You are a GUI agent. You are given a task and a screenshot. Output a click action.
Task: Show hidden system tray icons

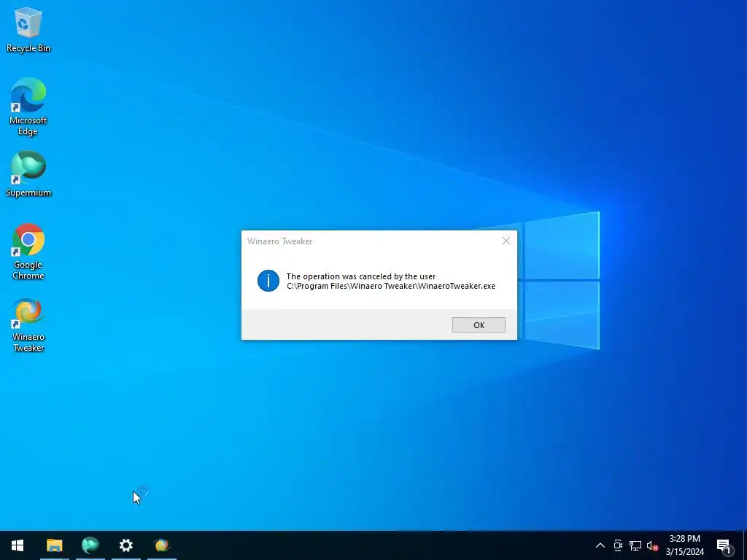tap(600, 545)
